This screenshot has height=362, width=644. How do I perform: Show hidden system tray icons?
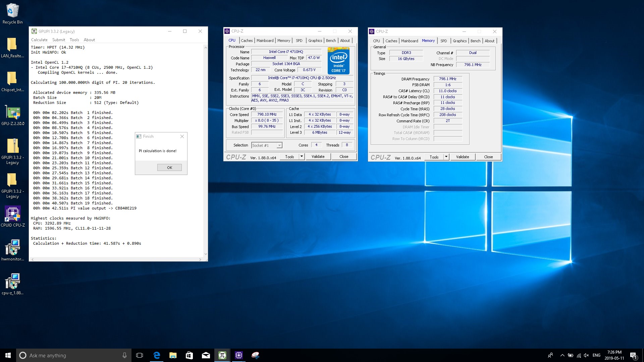coord(562,355)
